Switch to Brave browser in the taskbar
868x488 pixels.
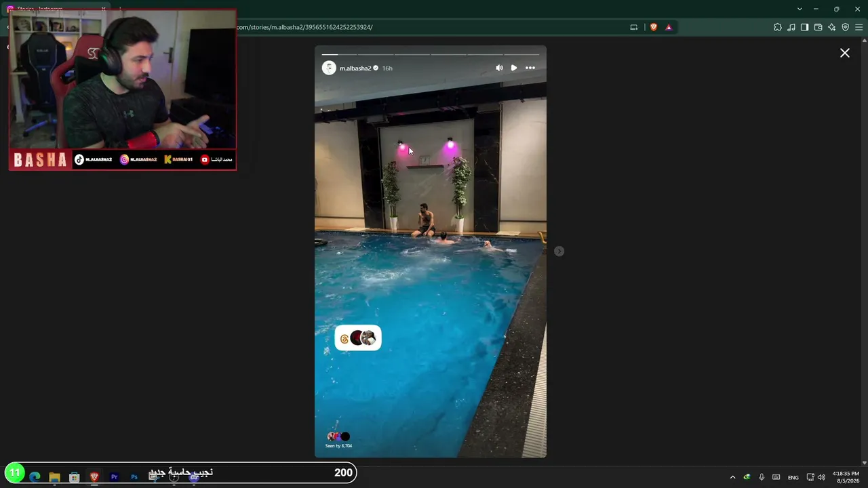coord(94,476)
